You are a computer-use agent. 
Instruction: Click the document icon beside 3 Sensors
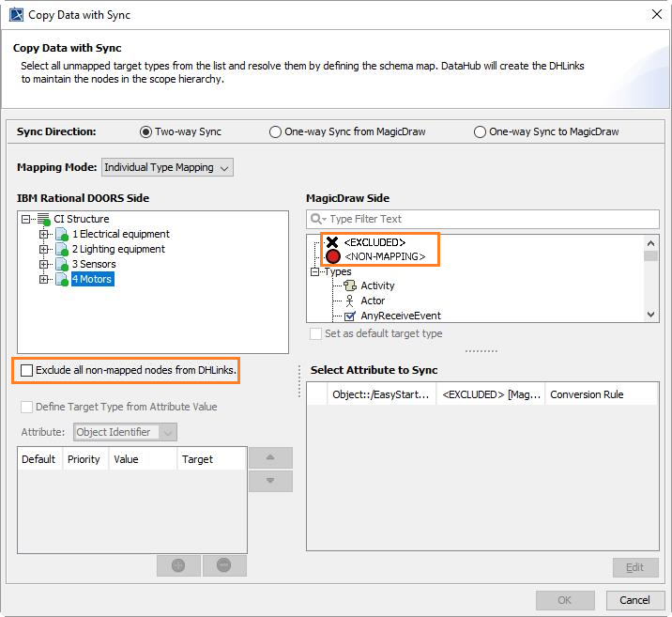tap(62, 265)
